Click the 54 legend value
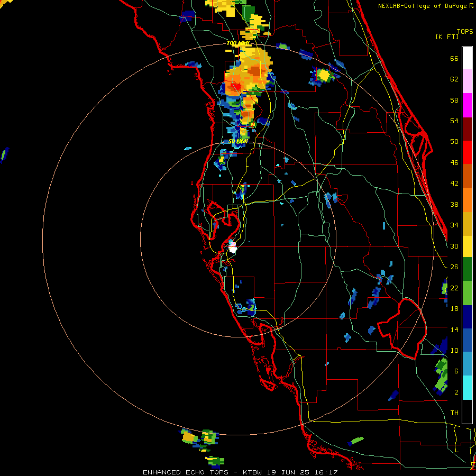 coord(454,121)
